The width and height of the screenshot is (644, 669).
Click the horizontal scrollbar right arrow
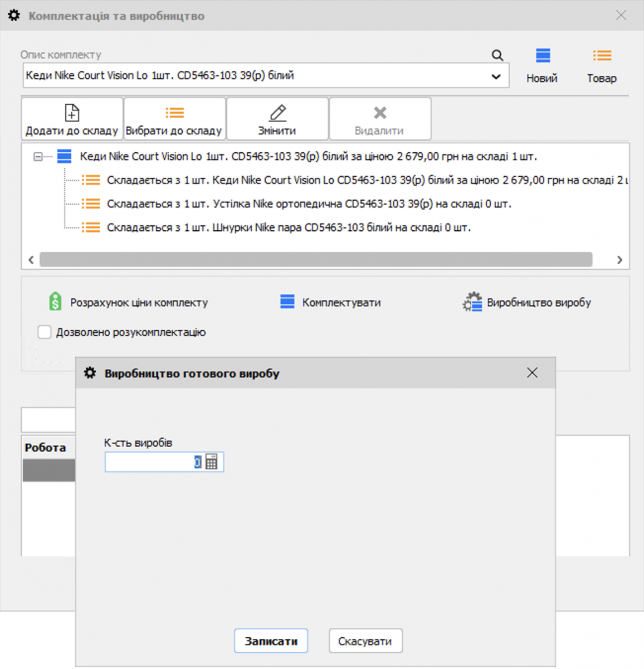[x=619, y=260]
